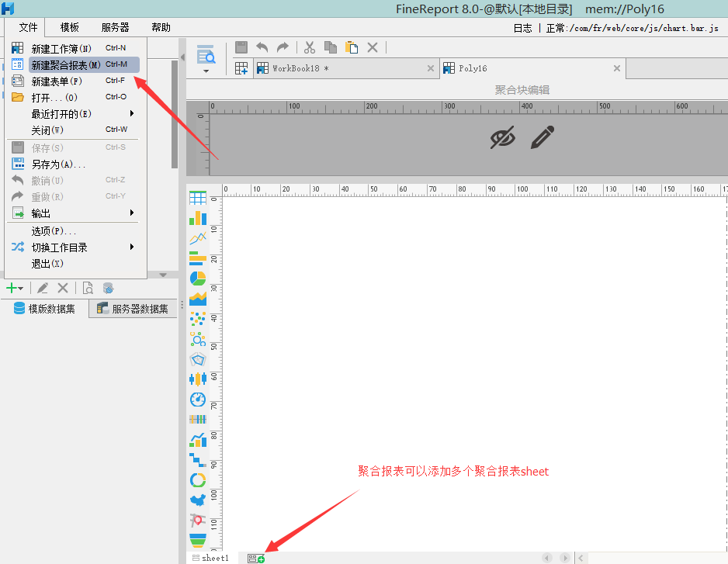This screenshot has height=564, width=728.
Task: Click the toolbar save icon
Action: pyautogui.click(x=241, y=47)
